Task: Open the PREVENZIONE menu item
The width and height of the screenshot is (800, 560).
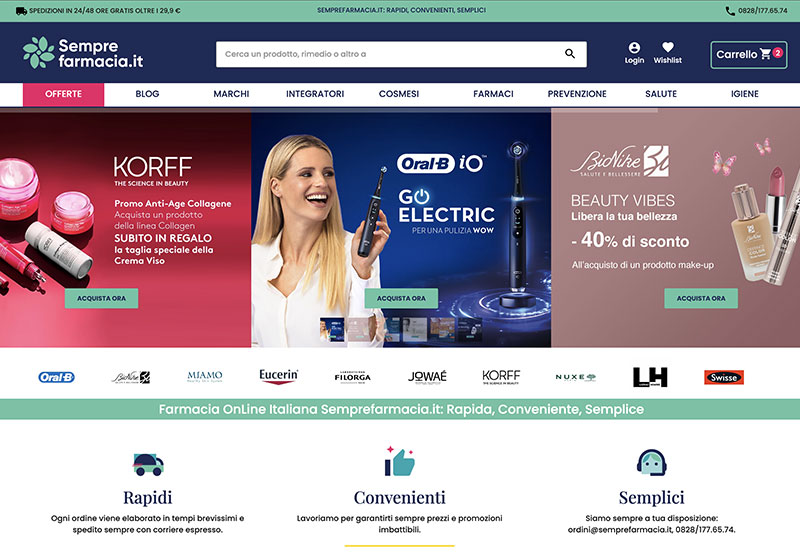Action: (x=577, y=94)
